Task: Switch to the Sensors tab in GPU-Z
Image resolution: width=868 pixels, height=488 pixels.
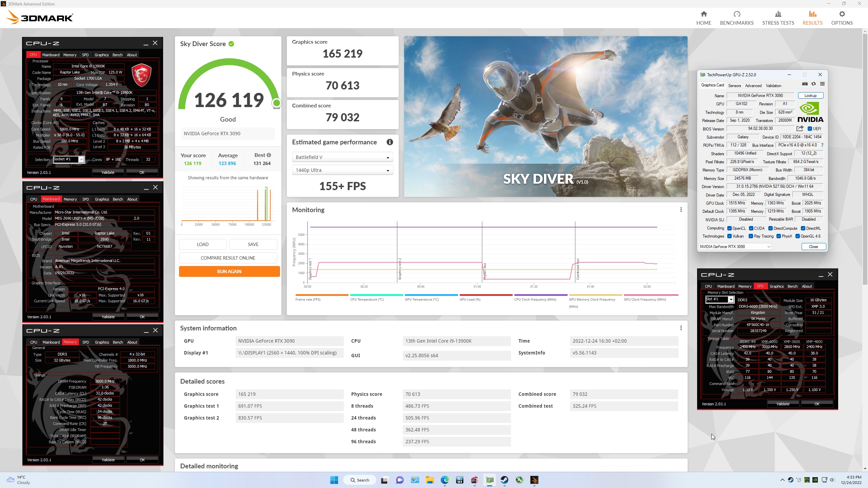Action: (734, 86)
